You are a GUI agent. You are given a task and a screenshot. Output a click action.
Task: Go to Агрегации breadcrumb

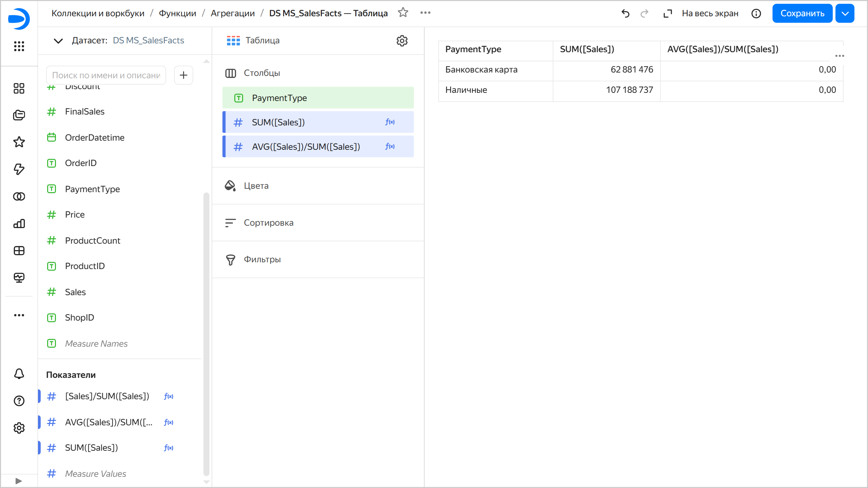tap(233, 13)
